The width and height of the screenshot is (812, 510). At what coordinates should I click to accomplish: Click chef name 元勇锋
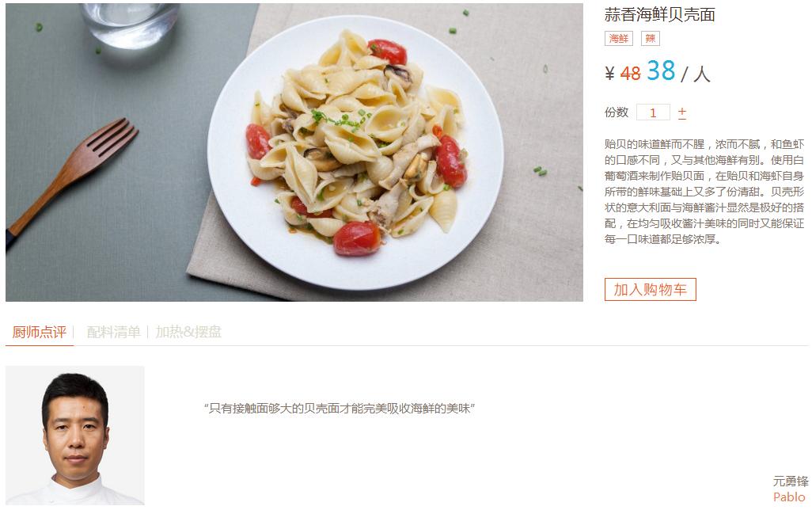point(791,481)
